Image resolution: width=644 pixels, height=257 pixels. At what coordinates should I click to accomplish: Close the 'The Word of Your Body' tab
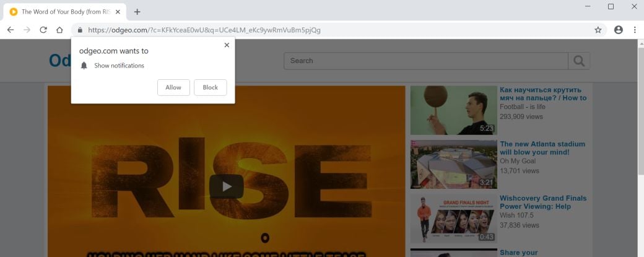[x=118, y=12]
